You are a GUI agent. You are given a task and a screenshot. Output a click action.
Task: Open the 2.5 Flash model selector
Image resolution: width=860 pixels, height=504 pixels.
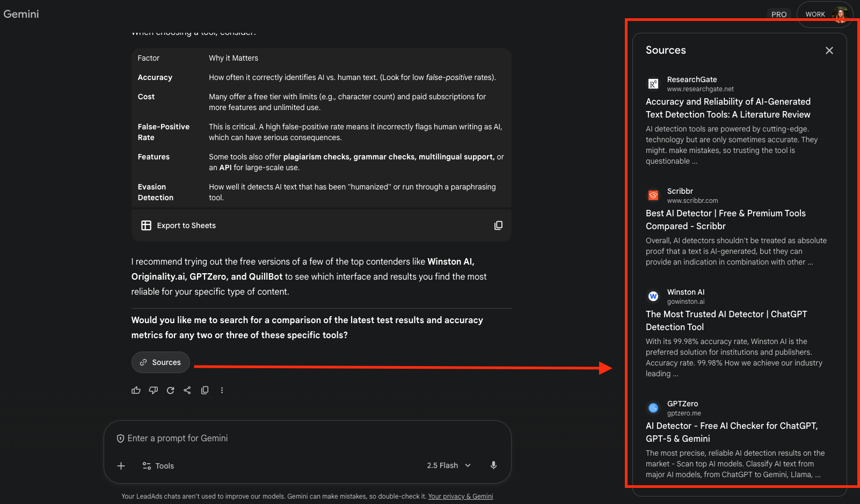(448, 465)
